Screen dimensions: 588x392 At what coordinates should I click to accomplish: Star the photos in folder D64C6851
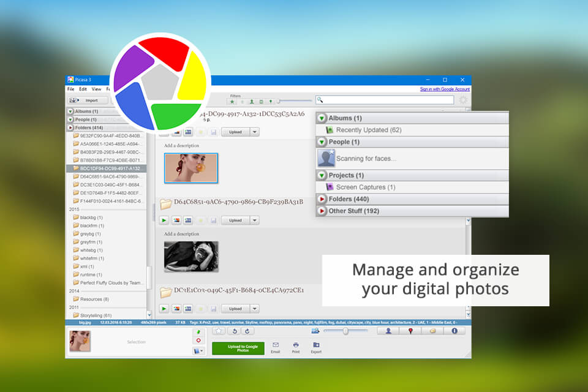(201, 221)
